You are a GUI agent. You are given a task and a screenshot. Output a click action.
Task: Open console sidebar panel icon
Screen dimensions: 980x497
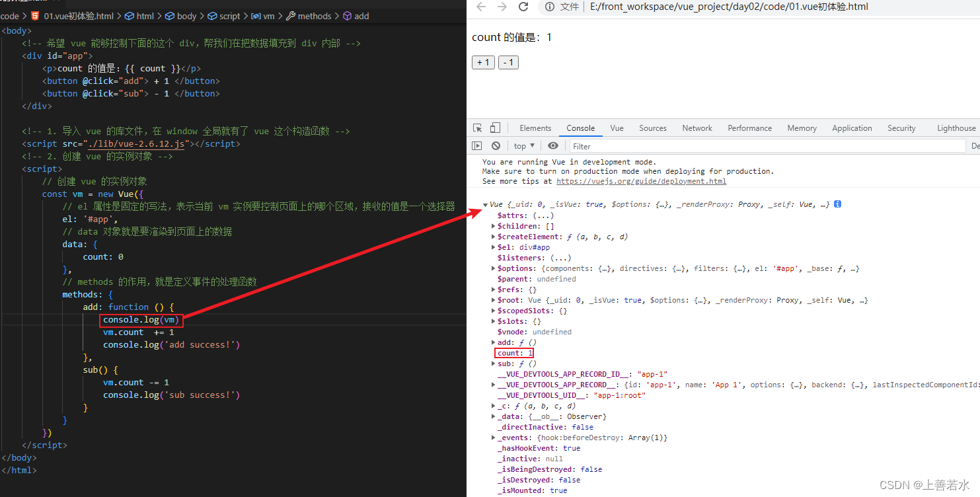477,146
